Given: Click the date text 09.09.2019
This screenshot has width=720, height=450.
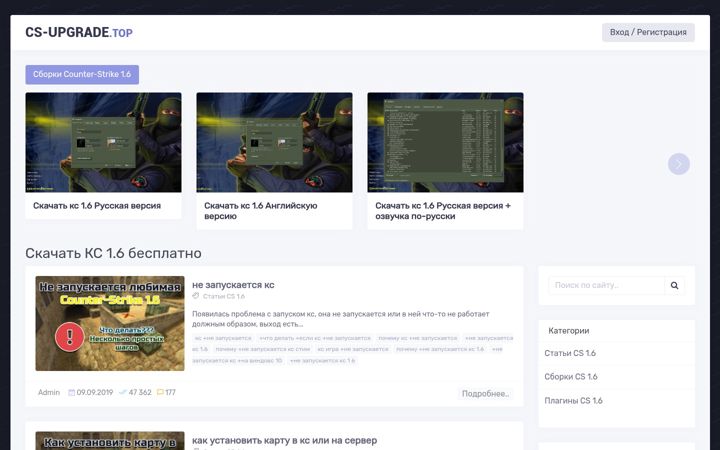Looking at the screenshot, I should 95,393.
